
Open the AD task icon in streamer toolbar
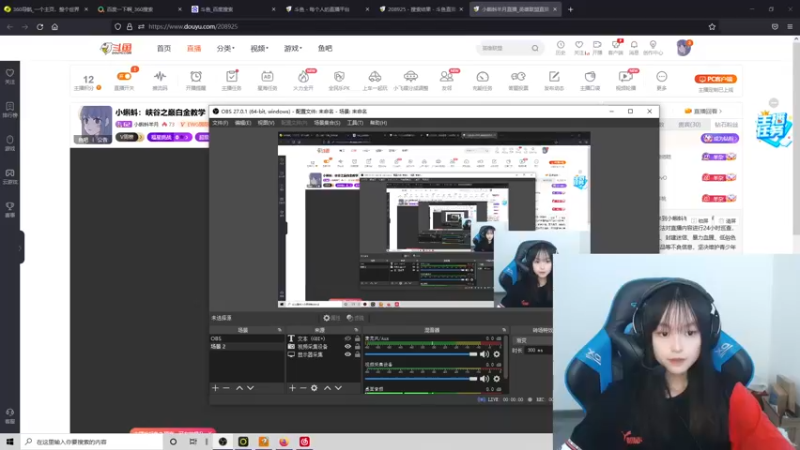point(267,77)
